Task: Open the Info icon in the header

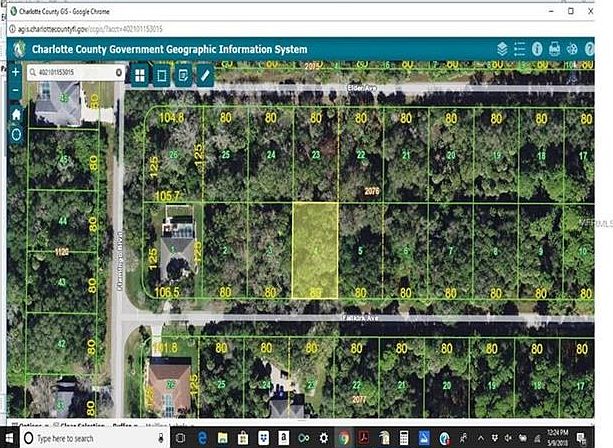Action: click(537, 49)
